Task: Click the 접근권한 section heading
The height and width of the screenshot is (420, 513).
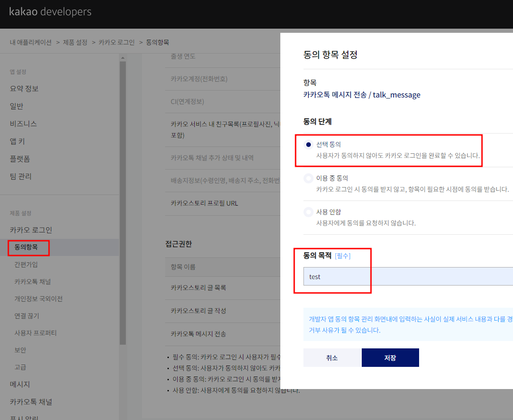Action: (x=179, y=244)
